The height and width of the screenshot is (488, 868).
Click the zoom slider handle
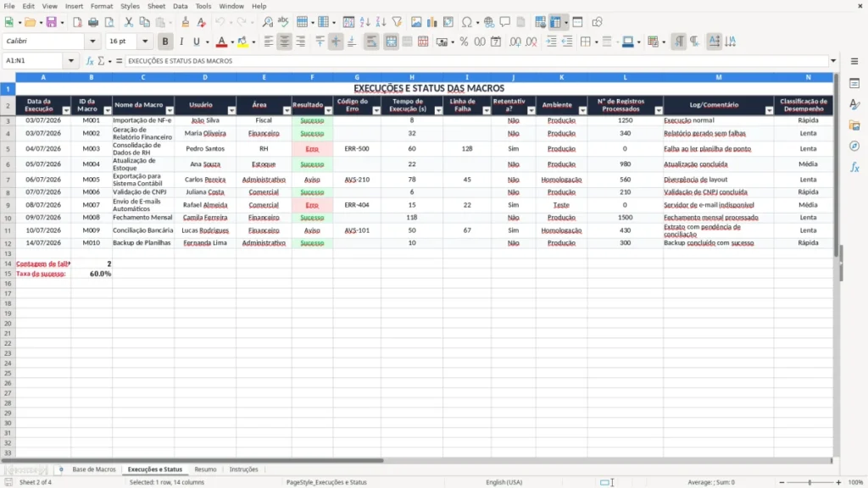tap(810, 482)
